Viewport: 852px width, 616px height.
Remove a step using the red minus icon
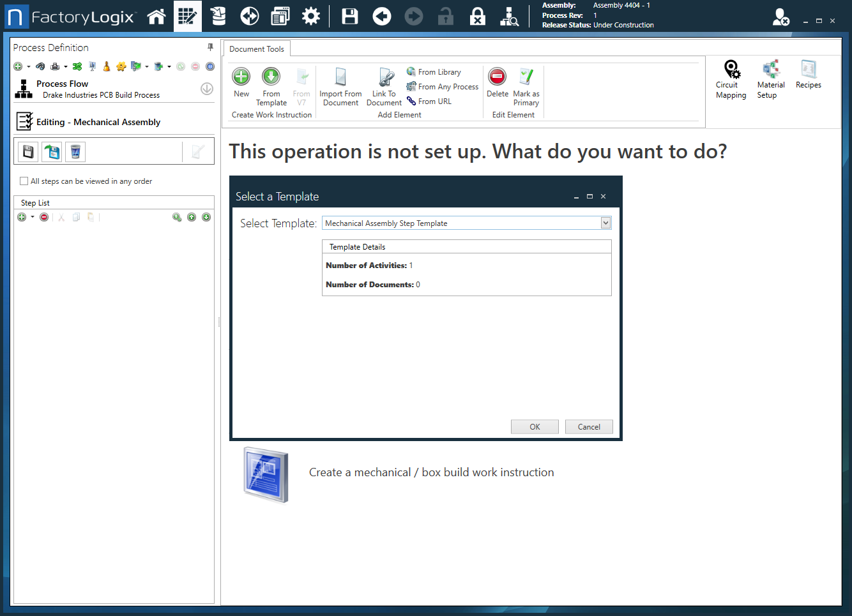point(43,217)
